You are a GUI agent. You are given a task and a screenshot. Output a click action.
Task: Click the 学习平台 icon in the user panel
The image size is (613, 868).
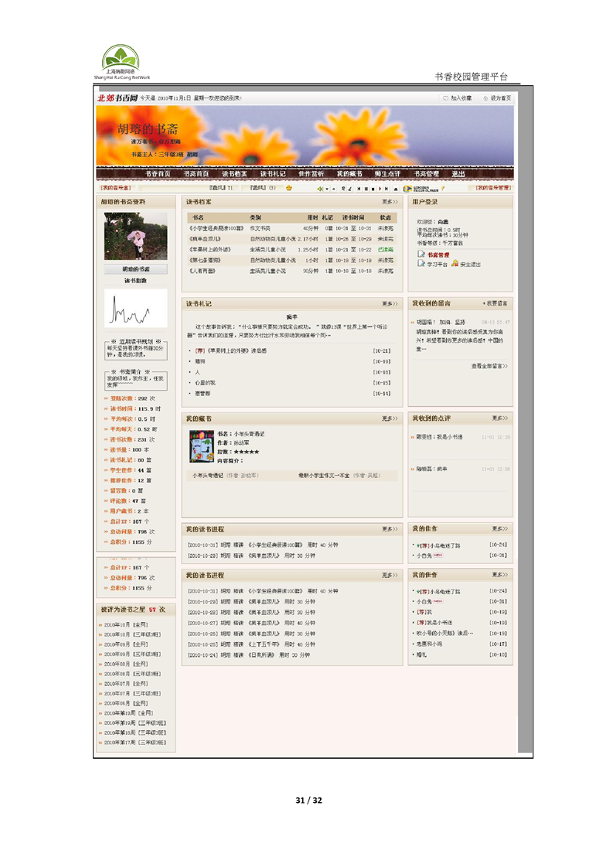(421, 264)
